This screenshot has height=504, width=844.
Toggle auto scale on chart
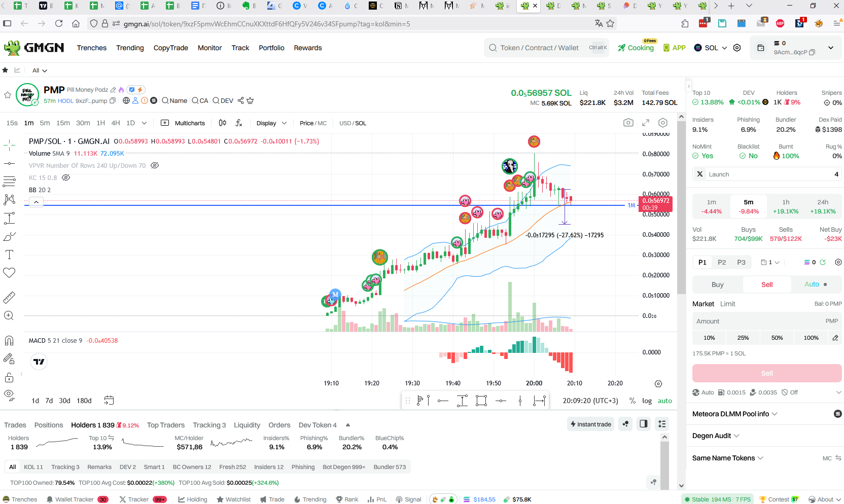coord(665,401)
